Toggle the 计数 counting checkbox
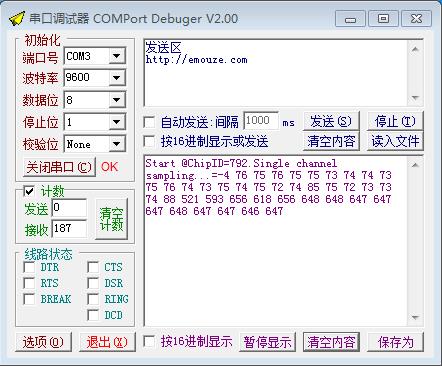Viewport: 442px width, 366px height. [29, 191]
